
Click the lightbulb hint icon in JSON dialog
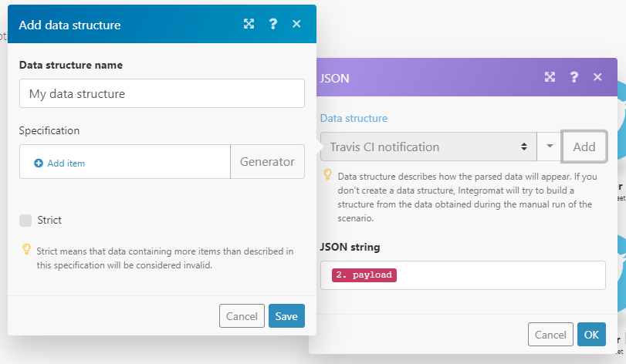click(327, 174)
